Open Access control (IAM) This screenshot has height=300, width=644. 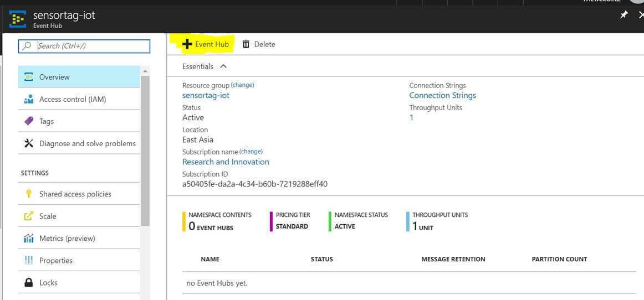coord(79,99)
